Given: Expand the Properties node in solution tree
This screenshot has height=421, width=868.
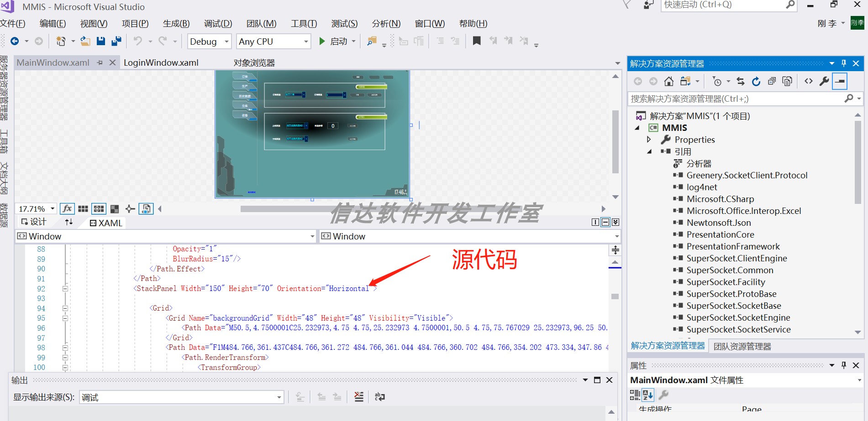Looking at the screenshot, I should pyautogui.click(x=648, y=140).
